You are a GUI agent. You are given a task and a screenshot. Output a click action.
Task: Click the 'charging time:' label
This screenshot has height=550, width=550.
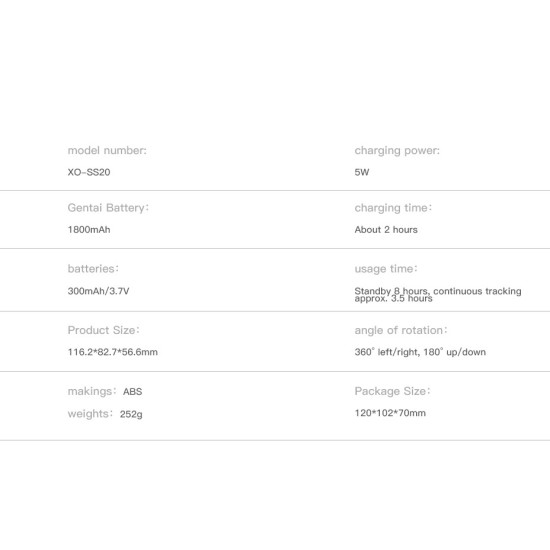(393, 208)
